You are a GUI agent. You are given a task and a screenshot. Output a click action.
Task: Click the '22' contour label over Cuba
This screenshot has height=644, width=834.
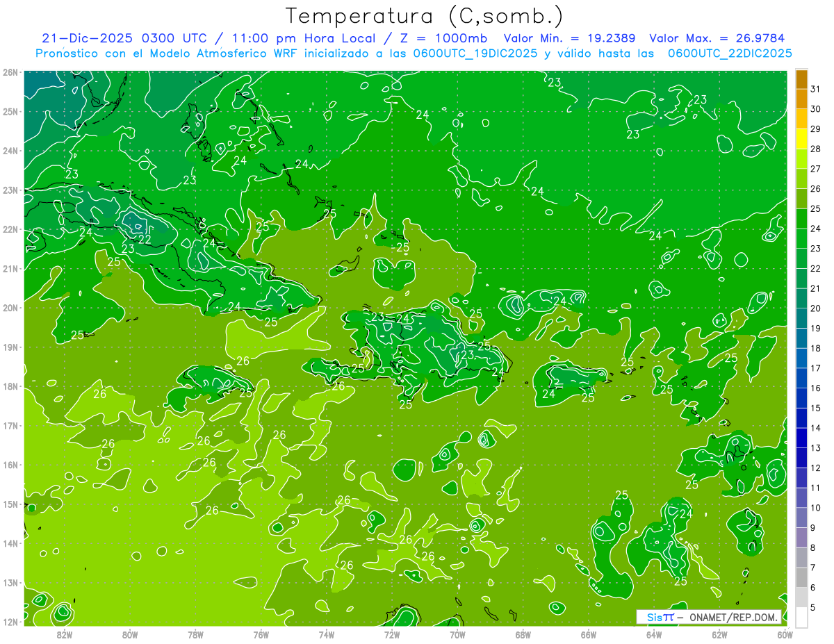click(145, 239)
